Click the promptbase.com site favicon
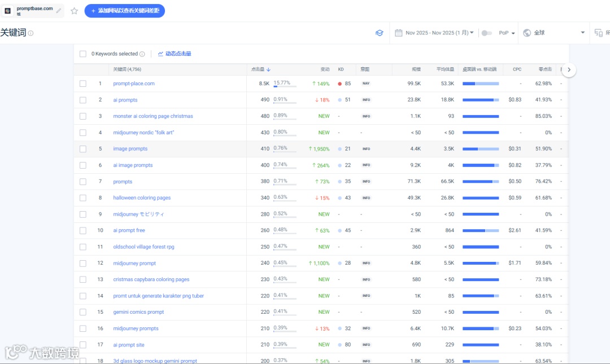The width and height of the screenshot is (610, 364). [8, 11]
